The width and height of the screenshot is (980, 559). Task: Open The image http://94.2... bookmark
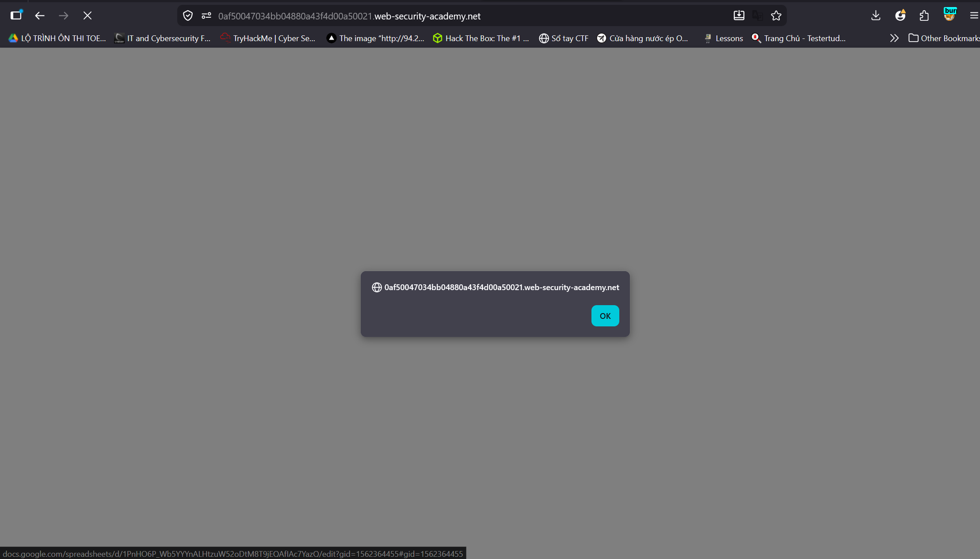click(x=376, y=38)
